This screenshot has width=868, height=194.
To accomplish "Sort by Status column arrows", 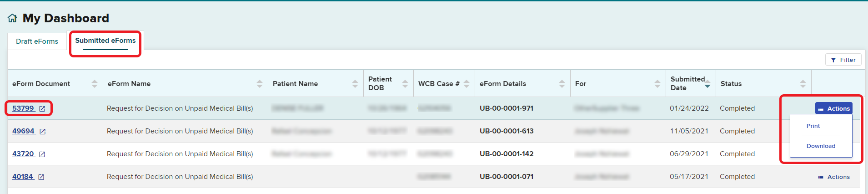I will click(x=803, y=84).
